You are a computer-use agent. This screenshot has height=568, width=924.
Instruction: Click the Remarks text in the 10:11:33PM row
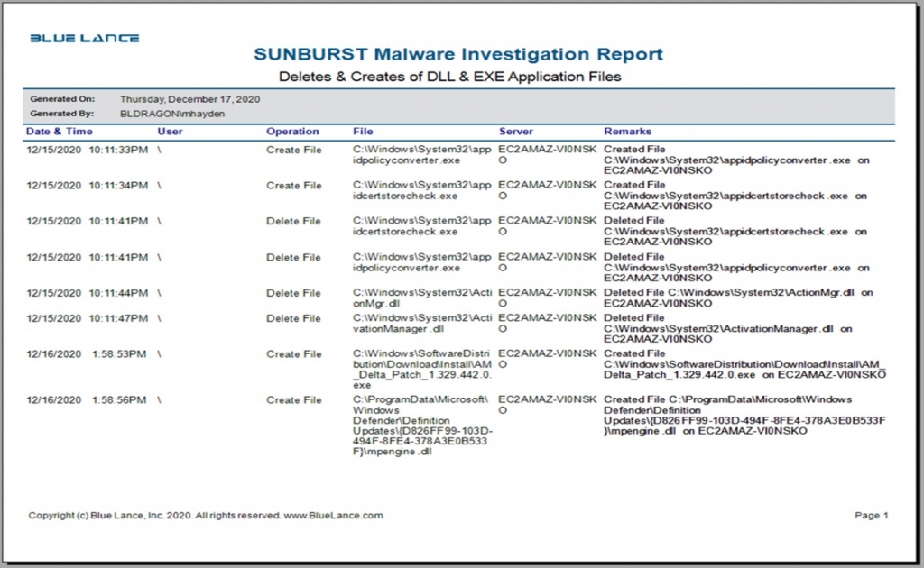736,160
